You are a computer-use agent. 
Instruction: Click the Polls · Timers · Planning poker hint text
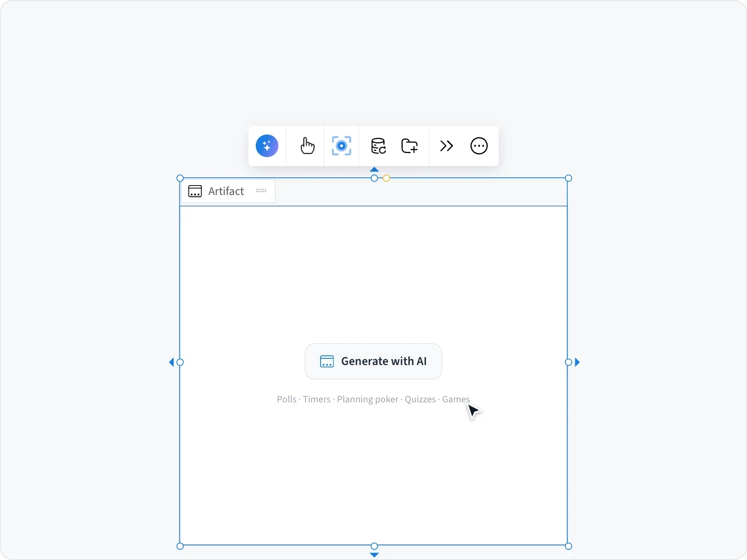coord(374,399)
